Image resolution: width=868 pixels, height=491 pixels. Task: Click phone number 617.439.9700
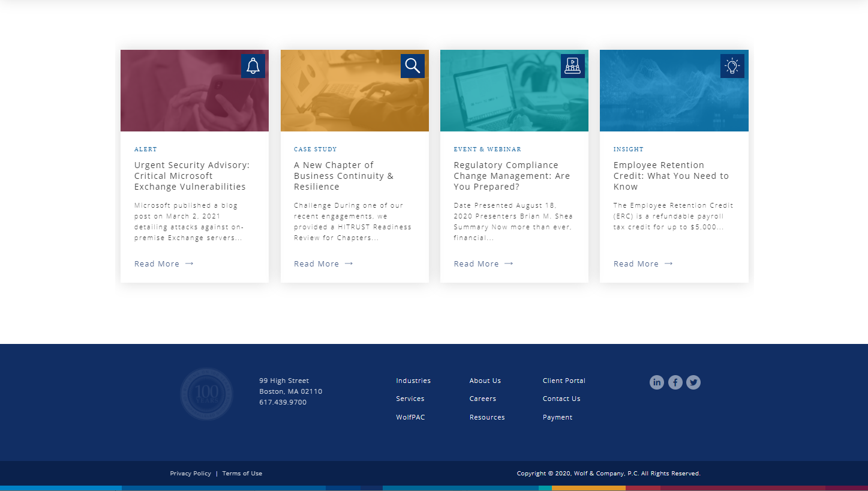[283, 402]
